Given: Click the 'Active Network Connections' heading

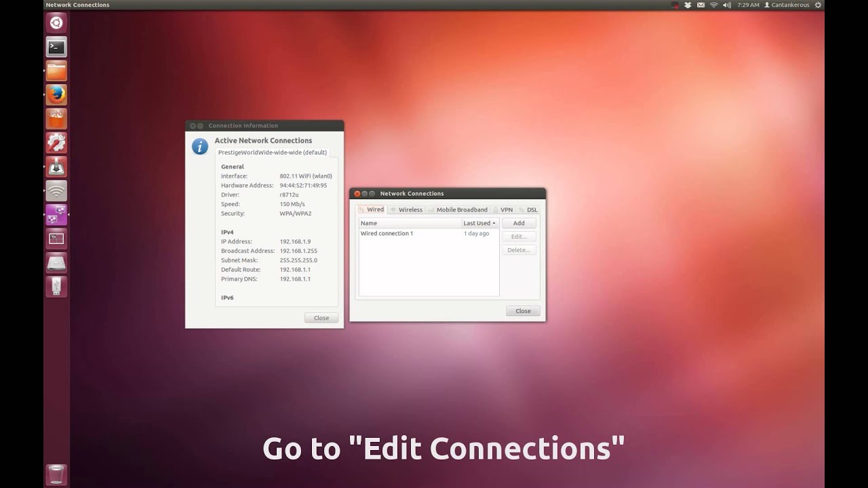Looking at the screenshot, I should (x=263, y=141).
